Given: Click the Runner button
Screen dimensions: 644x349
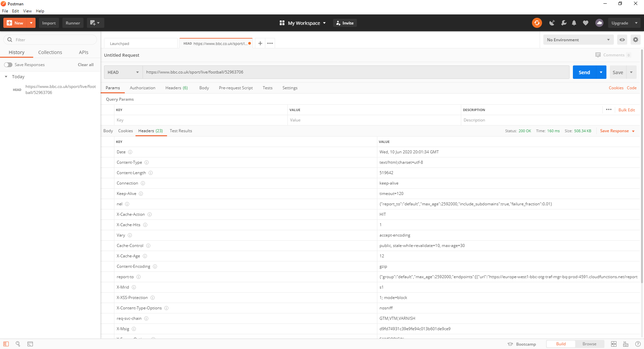Looking at the screenshot, I should [x=73, y=23].
